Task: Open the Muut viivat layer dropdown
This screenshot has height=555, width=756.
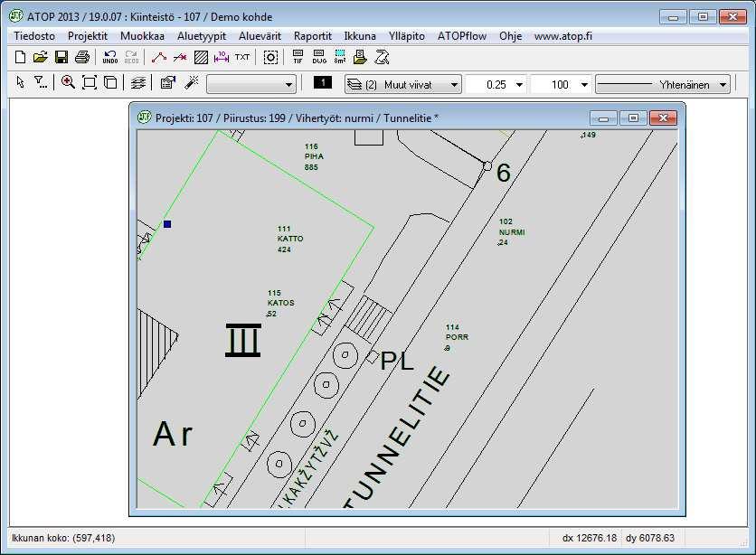Action: [403, 84]
